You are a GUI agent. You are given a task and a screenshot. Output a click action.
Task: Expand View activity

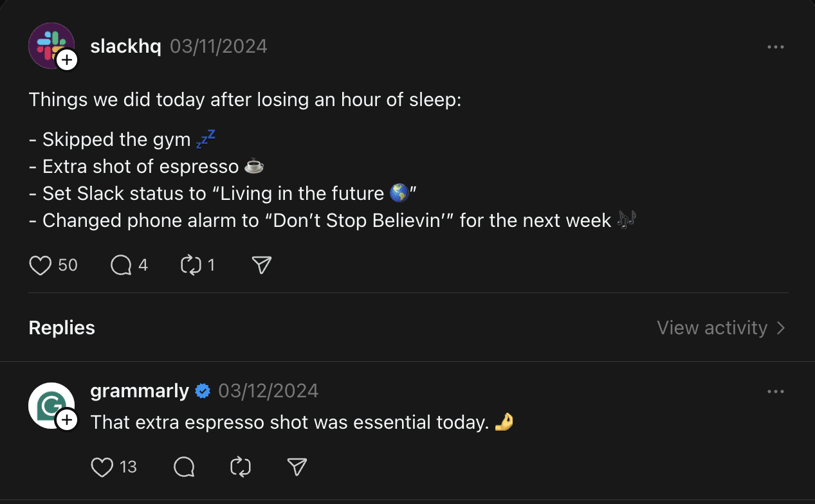(720, 328)
